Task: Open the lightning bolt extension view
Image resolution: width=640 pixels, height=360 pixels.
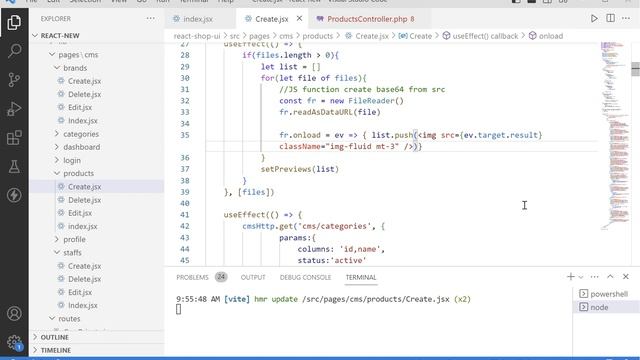Action: 14,195
